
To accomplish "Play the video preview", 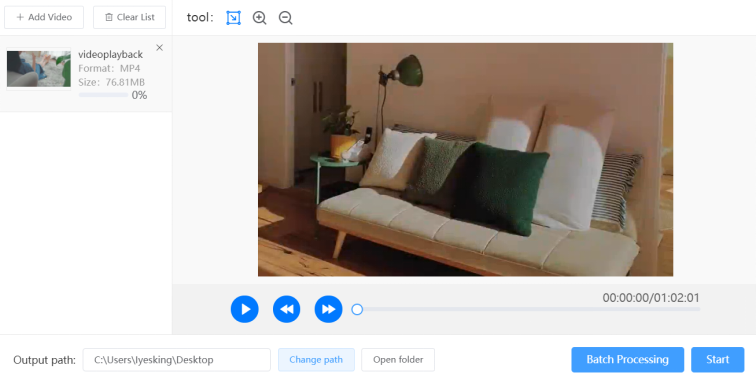I will coord(244,309).
